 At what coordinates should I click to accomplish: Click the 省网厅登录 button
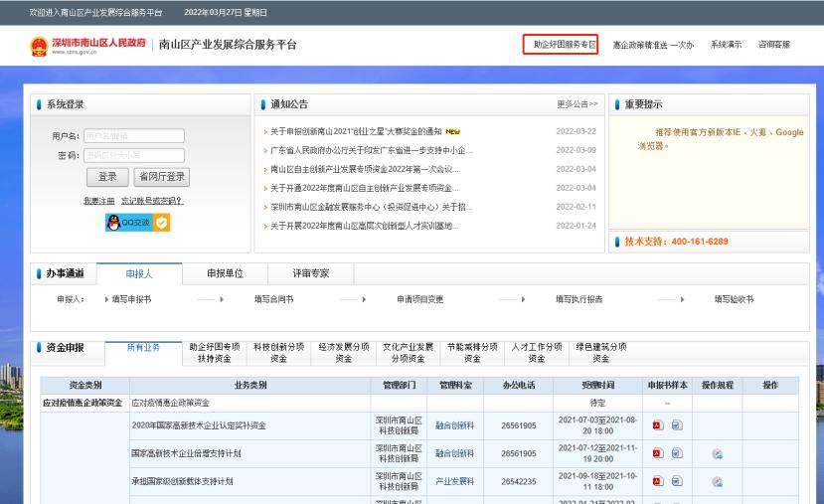(x=161, y=177)
